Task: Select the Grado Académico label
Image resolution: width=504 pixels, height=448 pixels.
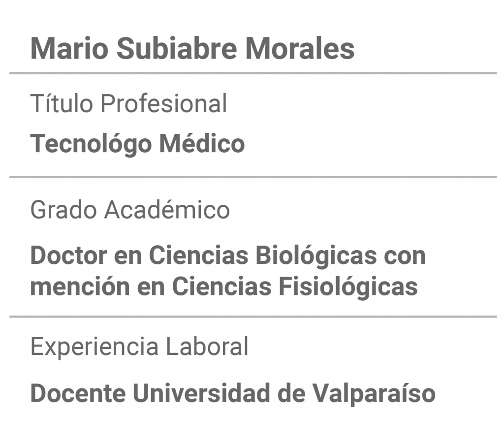Action: [x=130, y=210]
